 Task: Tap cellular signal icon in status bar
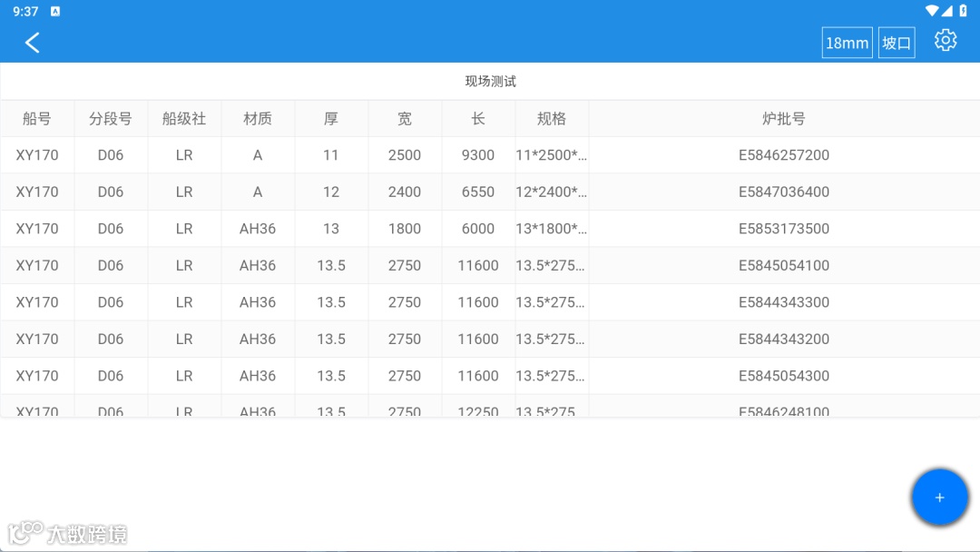(x=946, y=11)
